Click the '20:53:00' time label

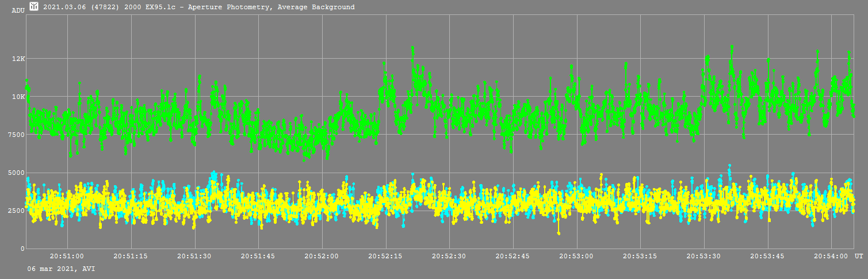tap(576, 257)
